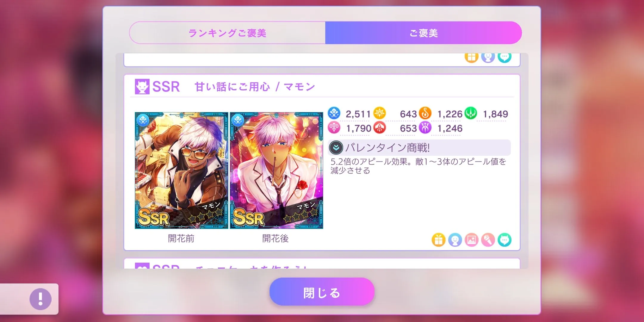The height and width of the screenshot is (322, 644).
Task: Open the 開花後 Mammon card thumbnail
Action: (276, 171)
